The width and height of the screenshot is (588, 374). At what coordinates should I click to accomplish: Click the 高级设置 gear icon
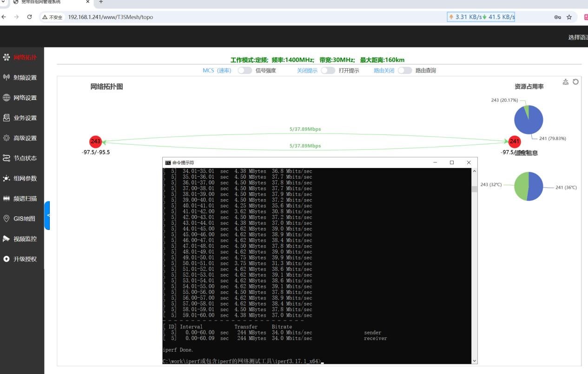[x=7, y=138]
